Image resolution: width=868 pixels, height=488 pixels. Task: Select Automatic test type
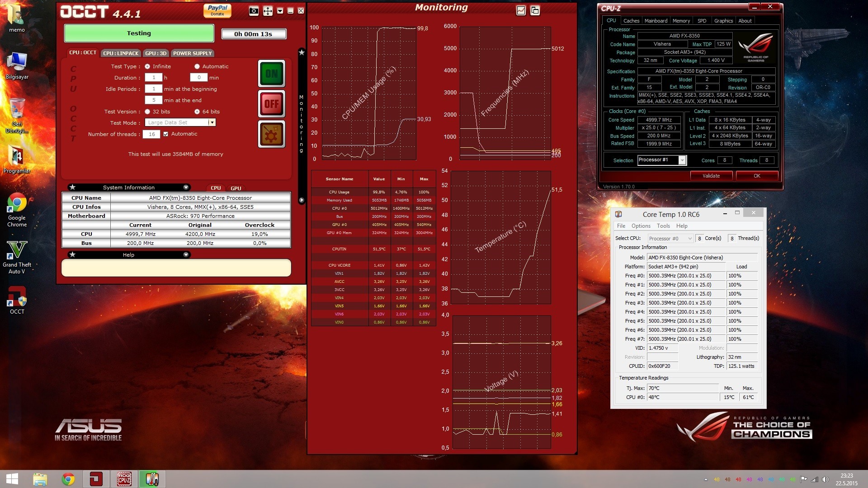tap(197, 66)
